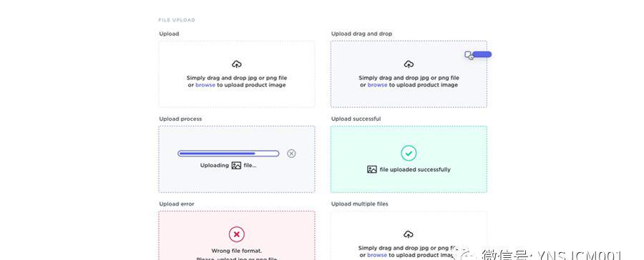Click the green success checkmark icon
The image size is (644, 260).
tap(409, 153)
